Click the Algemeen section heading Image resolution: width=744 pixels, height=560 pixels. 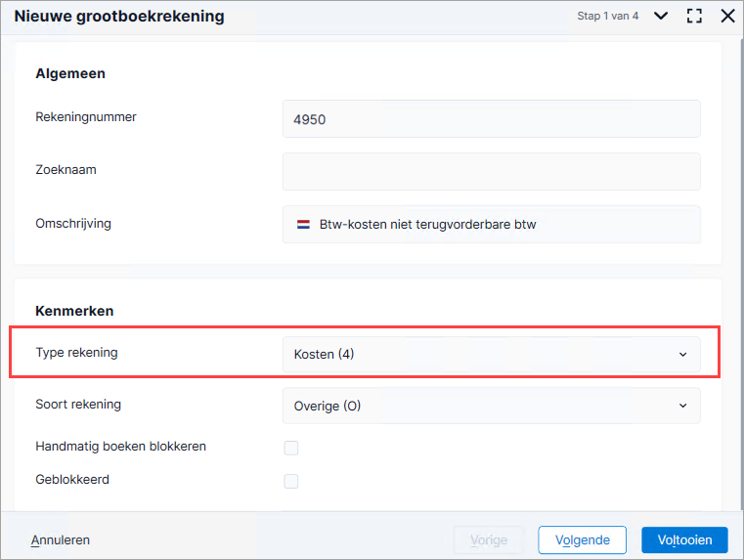70,73
